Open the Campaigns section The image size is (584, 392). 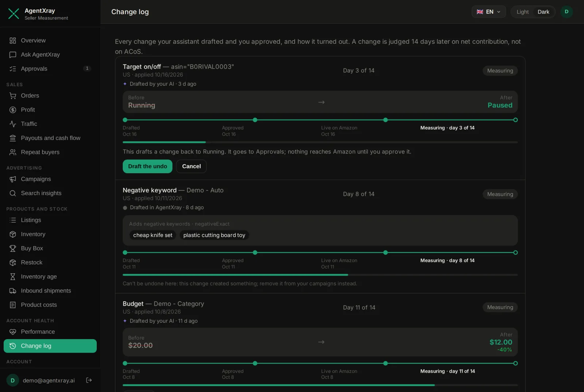[50, 179]
